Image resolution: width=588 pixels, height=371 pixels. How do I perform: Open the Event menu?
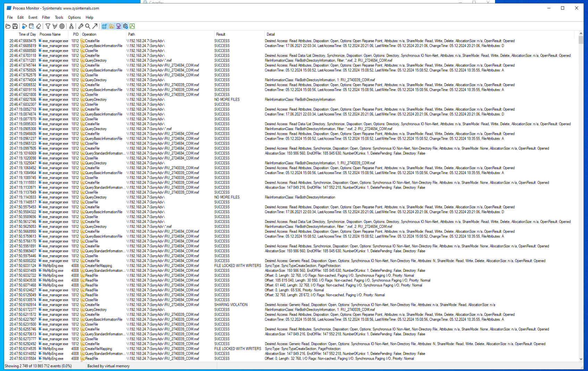33,17
